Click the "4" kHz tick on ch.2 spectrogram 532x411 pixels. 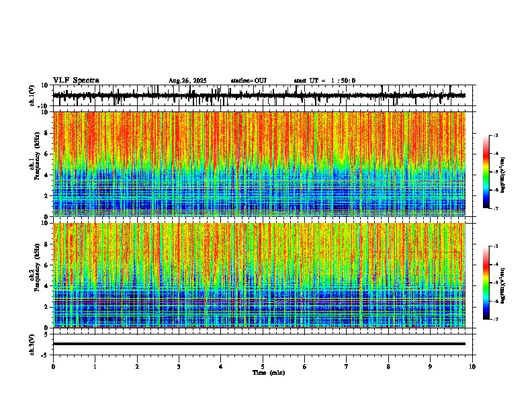pos(47,286)
